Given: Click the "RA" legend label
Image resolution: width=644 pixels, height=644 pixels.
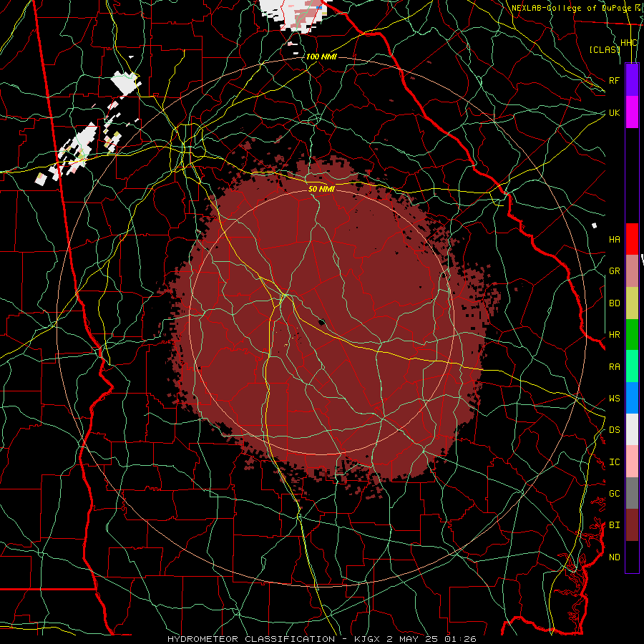Looking at the screenshot, I should click(x=615, y=367).
